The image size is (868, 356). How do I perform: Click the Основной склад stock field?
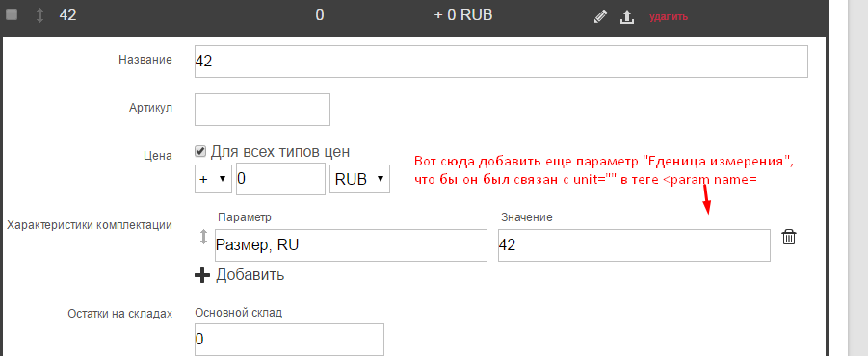click(290, 339)
